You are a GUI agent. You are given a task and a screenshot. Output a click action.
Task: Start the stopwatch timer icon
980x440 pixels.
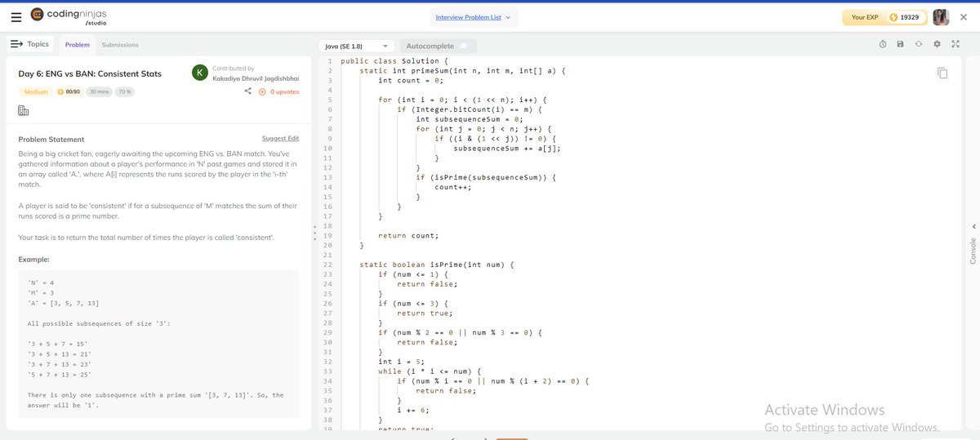pos(883,44)
